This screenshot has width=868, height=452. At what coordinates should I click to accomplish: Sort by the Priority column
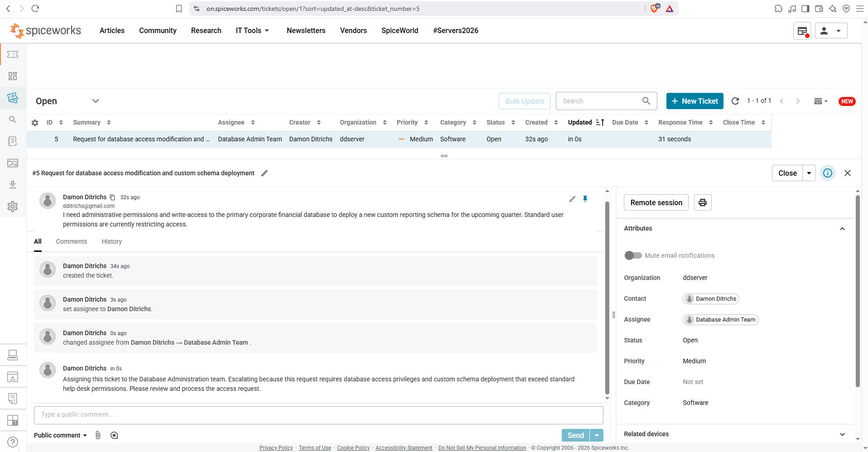click(412, 122)
